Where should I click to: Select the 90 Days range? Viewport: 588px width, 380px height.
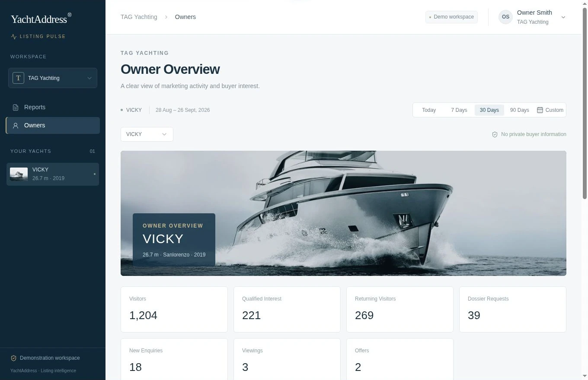pos(519,110)
